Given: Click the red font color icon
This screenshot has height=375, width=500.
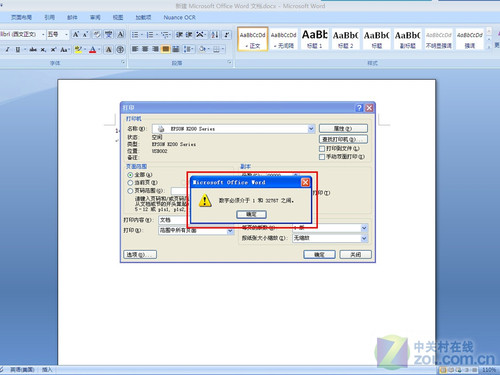Looking at the screenshot, I should [x=93, y=50].
